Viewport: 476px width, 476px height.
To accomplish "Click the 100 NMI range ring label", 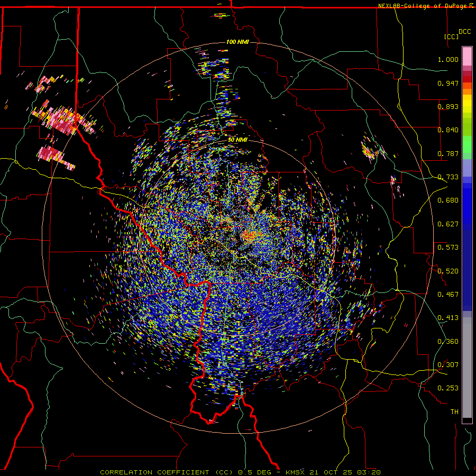I will 237,42.
